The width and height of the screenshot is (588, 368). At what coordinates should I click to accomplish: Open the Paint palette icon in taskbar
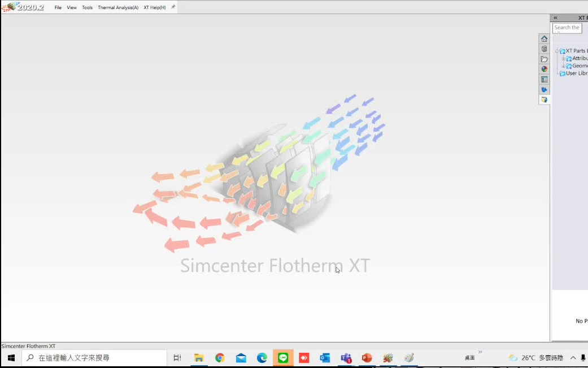[x=409, y=358]
